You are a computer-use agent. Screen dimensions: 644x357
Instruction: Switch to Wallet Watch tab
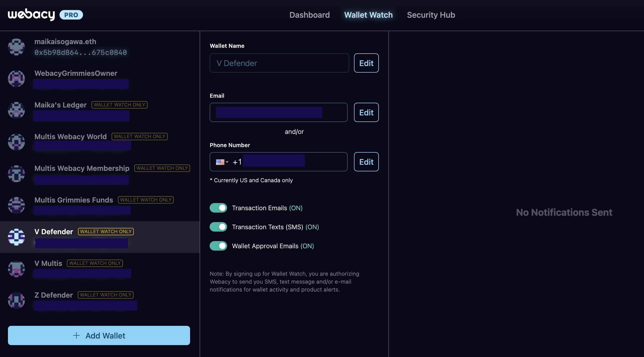(369, 15)
